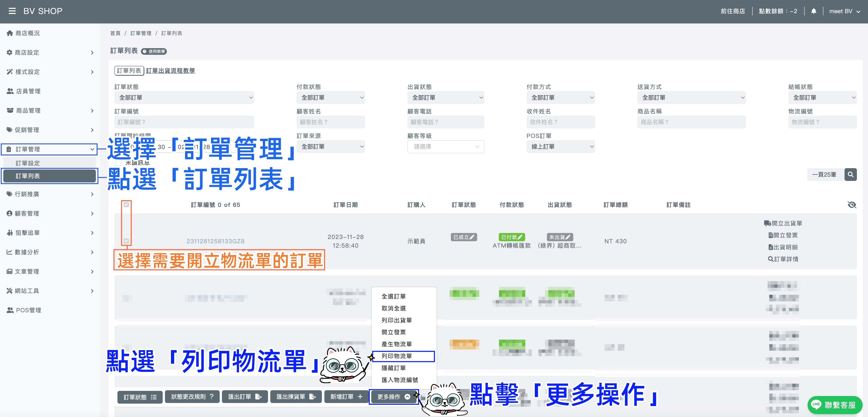Open POS管理 sidebar item

tap(24, 310)
